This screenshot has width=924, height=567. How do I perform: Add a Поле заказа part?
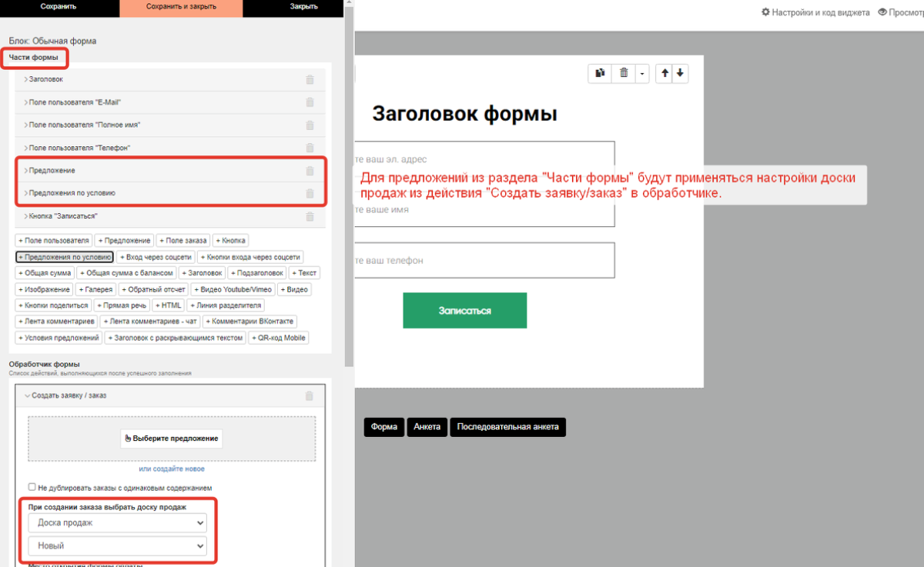tap(183, 241)
